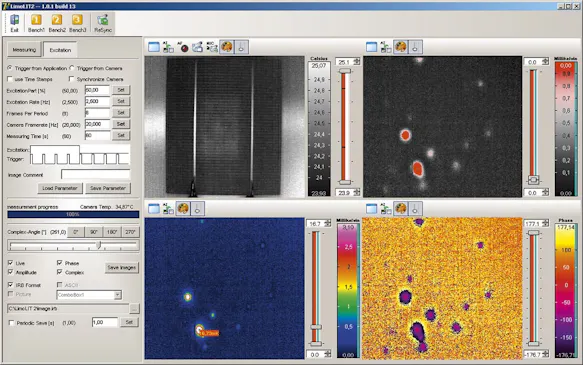Click stepper on -176.7 lower phase limit

coord(545,354)
